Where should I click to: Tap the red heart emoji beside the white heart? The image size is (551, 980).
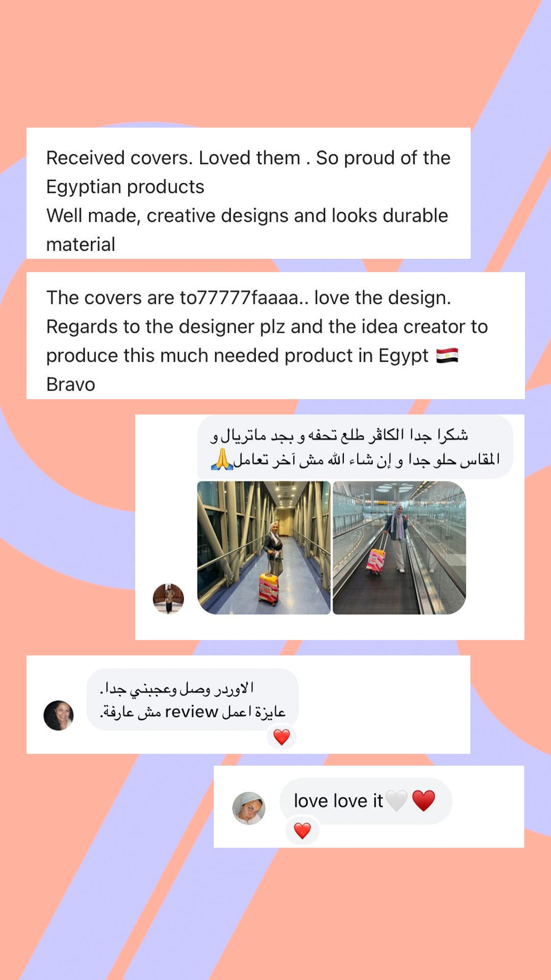(423, 800)
